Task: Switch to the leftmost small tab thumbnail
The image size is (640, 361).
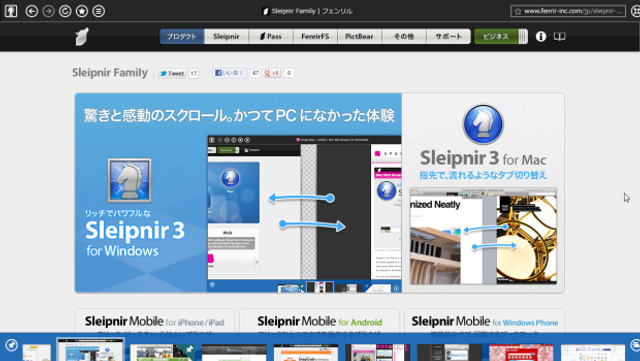Action: [36, 352]
